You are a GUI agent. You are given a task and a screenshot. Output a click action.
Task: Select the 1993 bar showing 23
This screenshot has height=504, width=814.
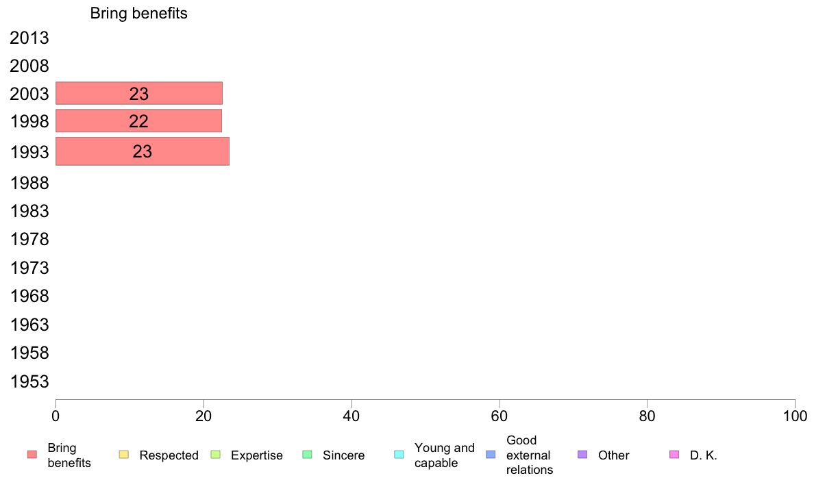(x=143, y=151)
